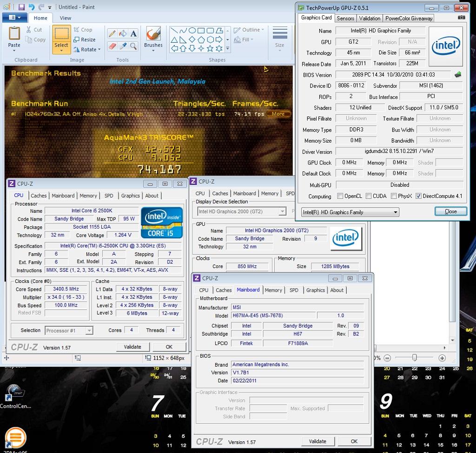Select the Pencil tool in Paint
Image resolution: width=476 pixels, height=453 pixels.
[112, 33]
